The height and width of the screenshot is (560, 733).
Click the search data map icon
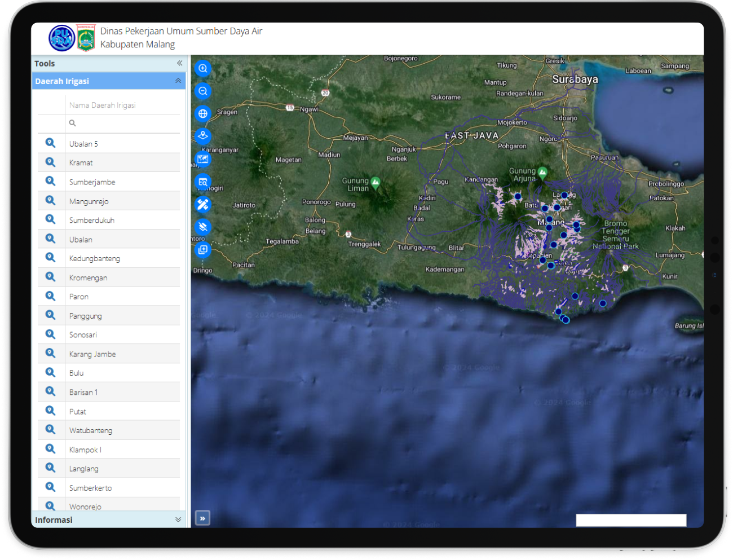point(203,182)
